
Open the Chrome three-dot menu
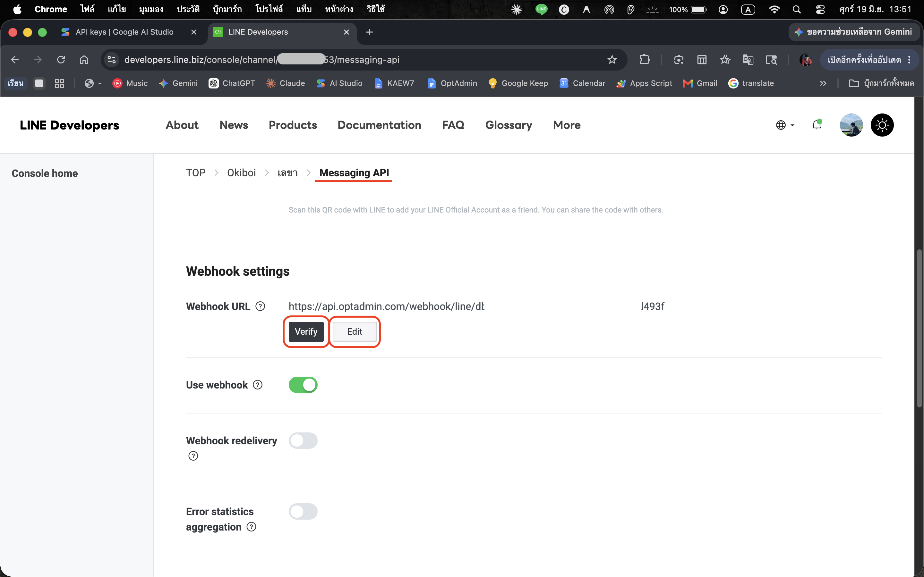click(x=909, y=60)
